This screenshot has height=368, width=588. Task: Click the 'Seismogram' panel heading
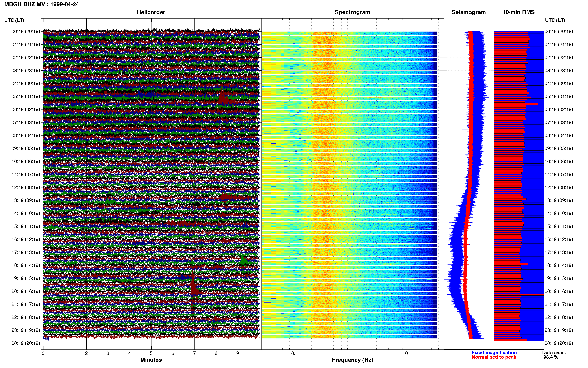pyautogui.click(x=468, y=12)
